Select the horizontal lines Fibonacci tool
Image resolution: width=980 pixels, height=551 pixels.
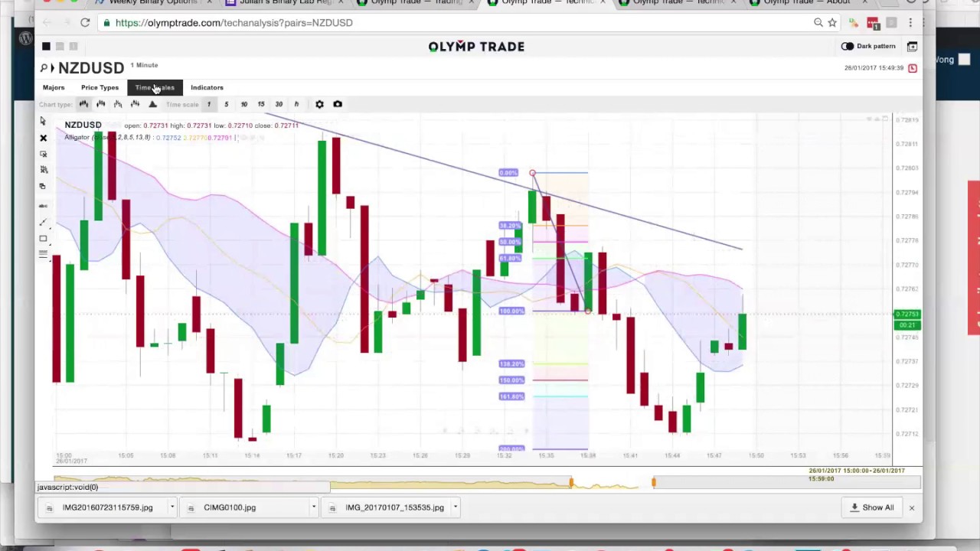pos(43,255)
